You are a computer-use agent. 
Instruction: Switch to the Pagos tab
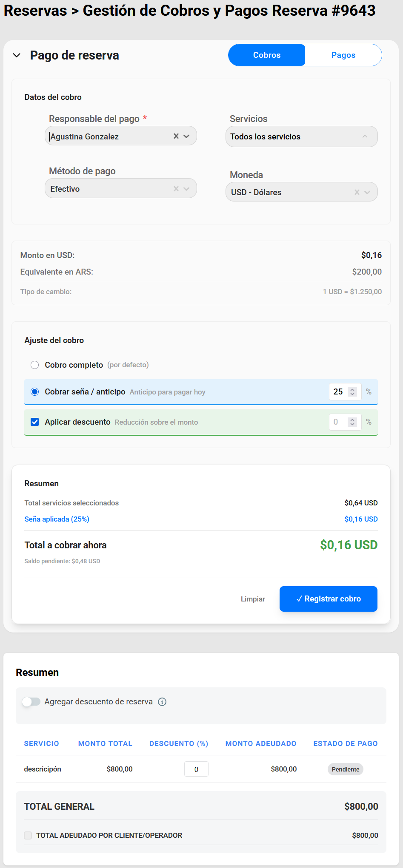(343, 55)
